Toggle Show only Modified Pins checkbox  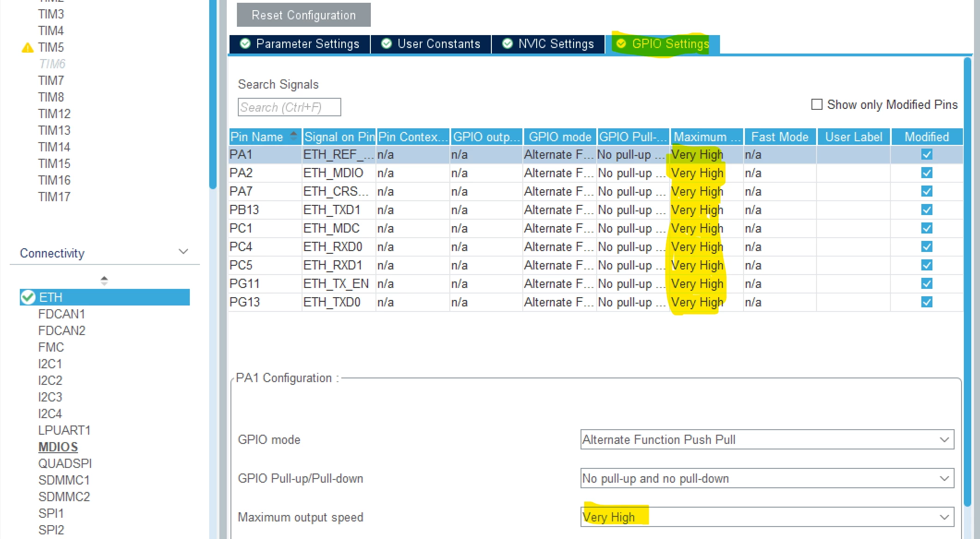click(817, 104)
